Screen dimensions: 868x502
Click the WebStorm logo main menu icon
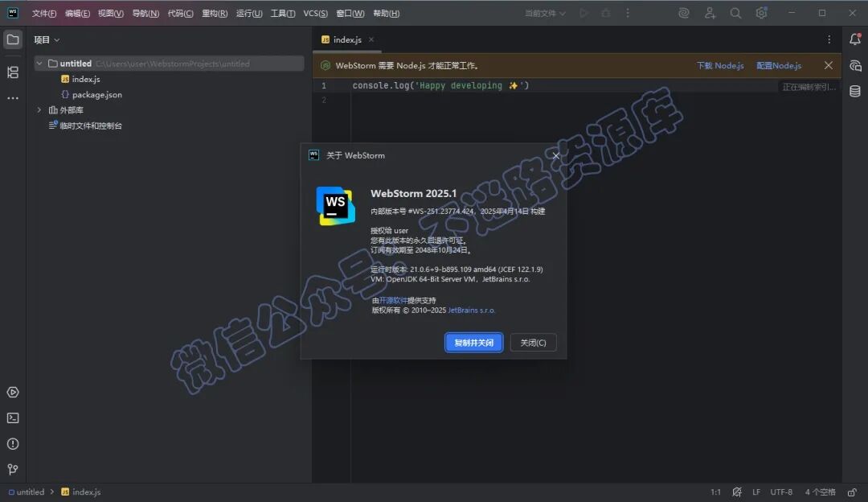(x=12, y=13)
